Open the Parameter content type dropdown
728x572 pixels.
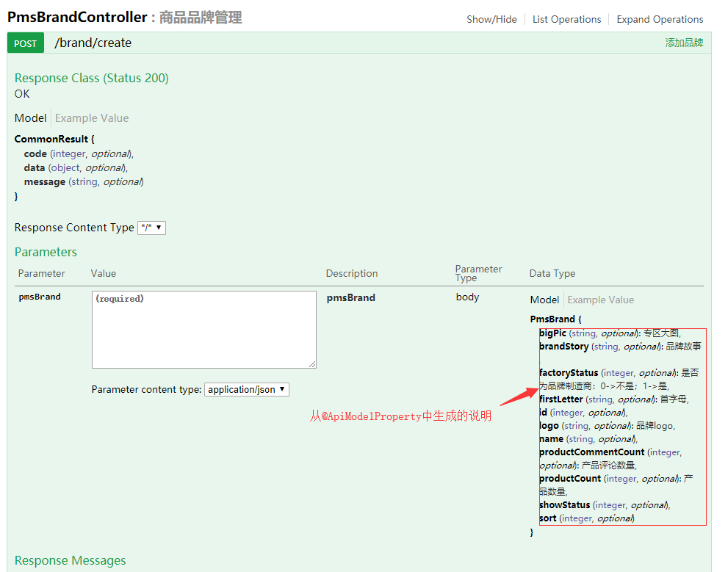[x=247, y=390]
